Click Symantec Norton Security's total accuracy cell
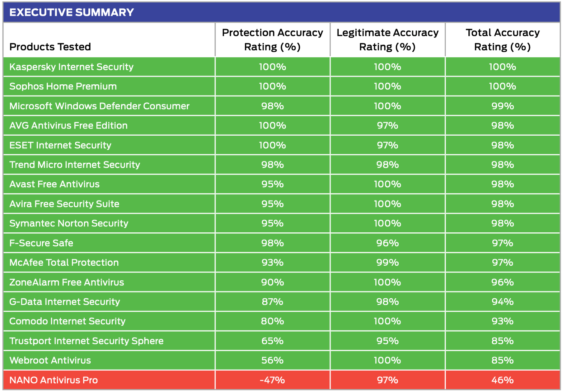This screenshot has height=392, width=562. click(502, 223)
